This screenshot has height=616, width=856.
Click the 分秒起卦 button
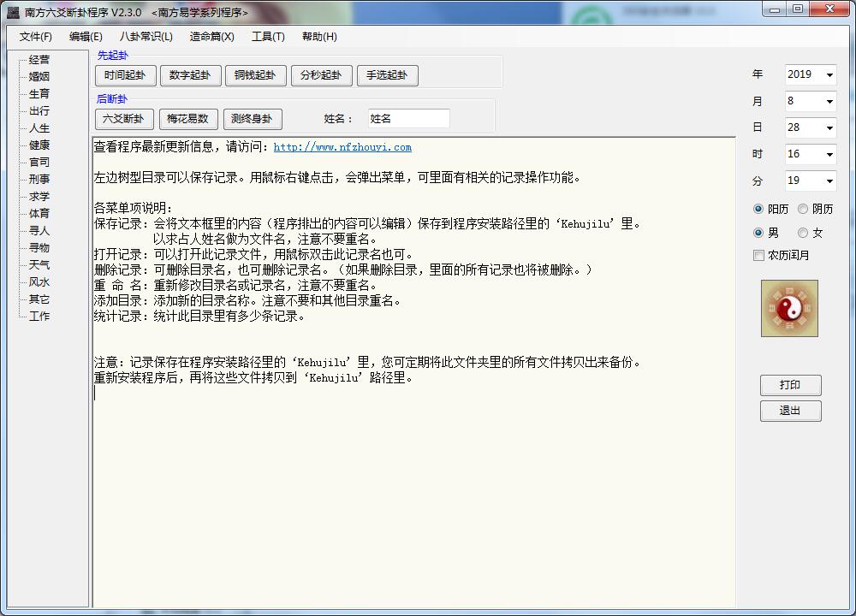point(322,75)
